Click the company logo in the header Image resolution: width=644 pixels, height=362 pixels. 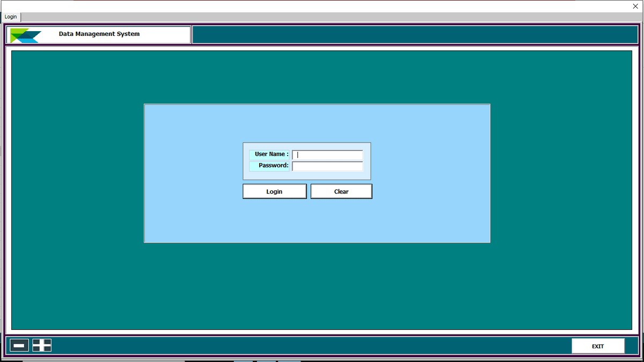tap(26, 34)
